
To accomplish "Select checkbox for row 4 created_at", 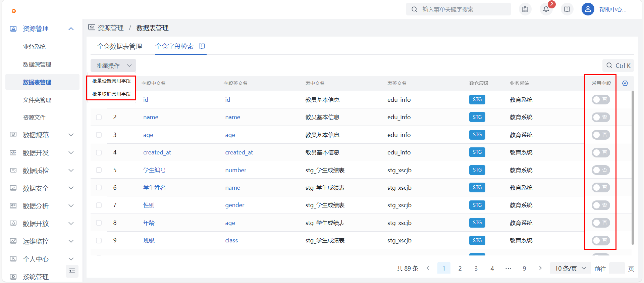I will [99, 152].
